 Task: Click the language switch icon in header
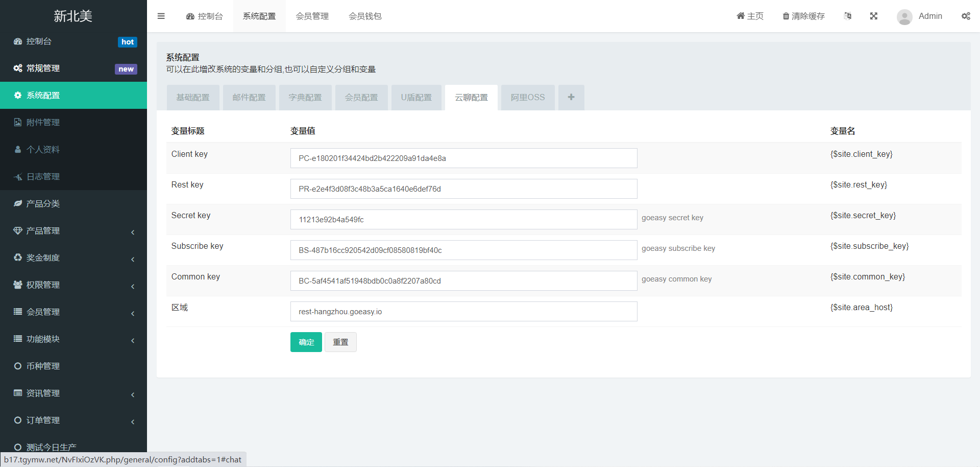coord(848,16)
